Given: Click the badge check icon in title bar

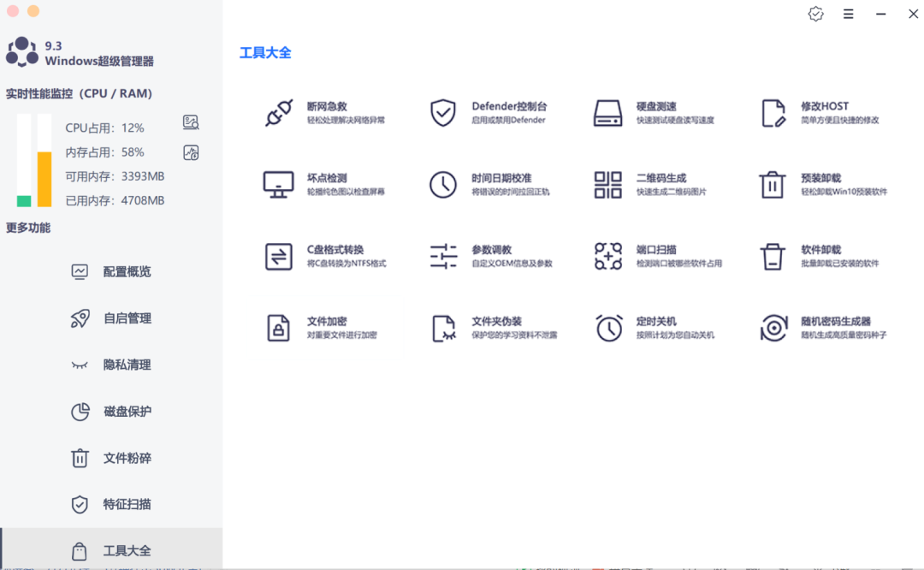Looking at the screenshot, I should [815, 14].
